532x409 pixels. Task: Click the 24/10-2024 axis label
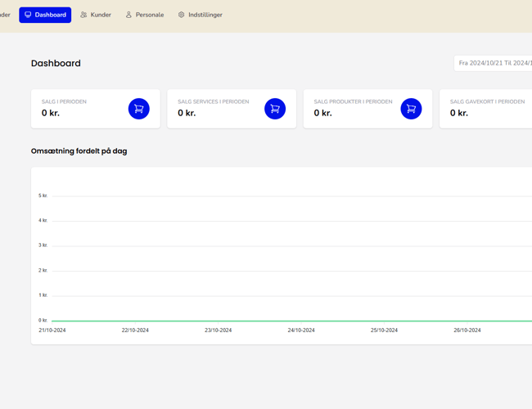coord(301,330)
